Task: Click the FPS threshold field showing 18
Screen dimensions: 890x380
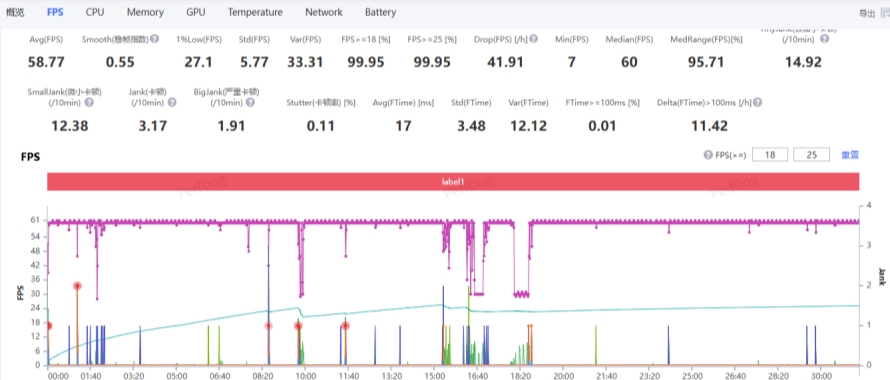Action: click(770, 154)
